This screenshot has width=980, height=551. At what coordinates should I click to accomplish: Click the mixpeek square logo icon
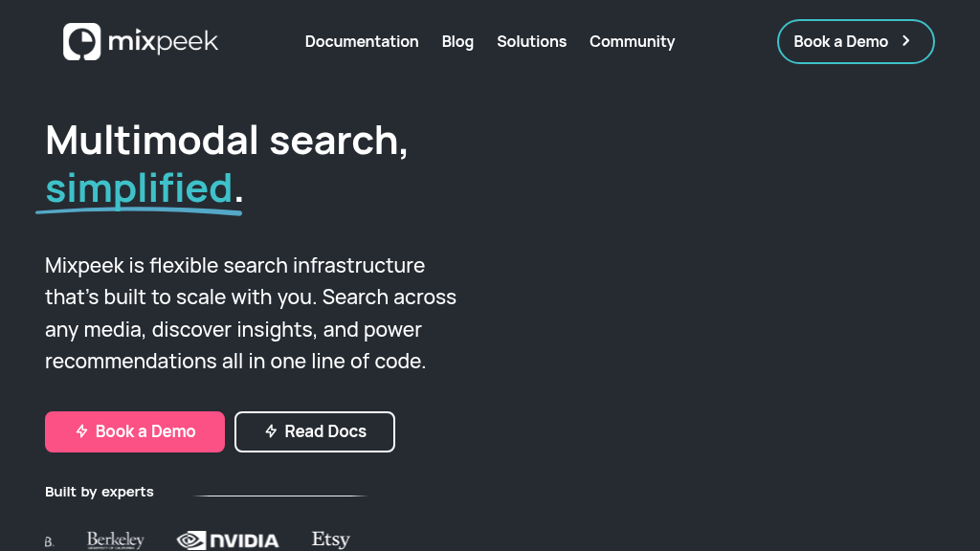click(x=82, y=42)
